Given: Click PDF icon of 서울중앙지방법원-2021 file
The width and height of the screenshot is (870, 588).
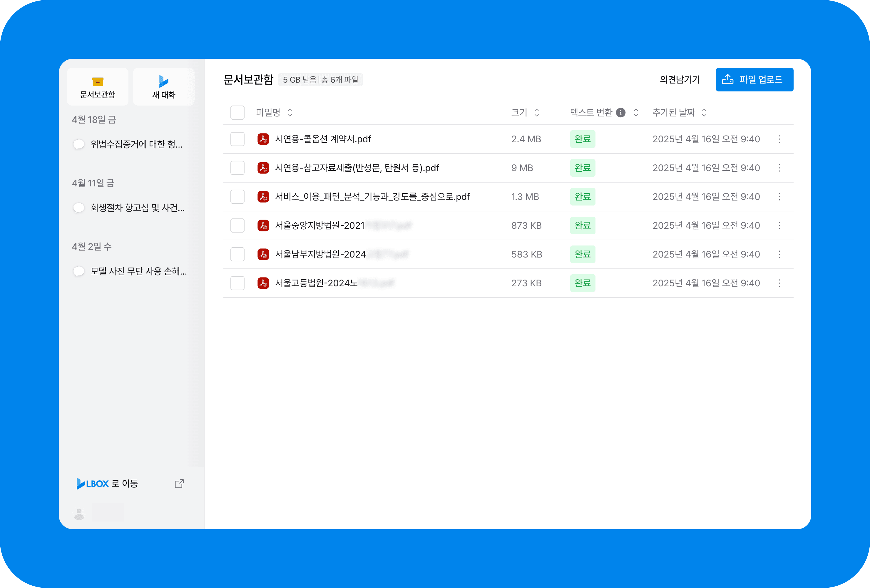Looking at the screenshot, I should pos(263,225).
